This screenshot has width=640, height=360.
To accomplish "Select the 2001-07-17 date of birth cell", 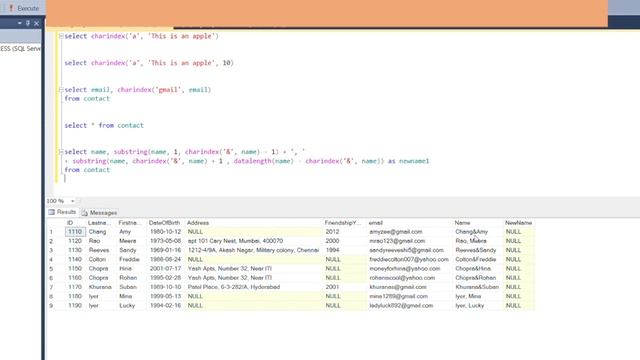I will [165, 269].
